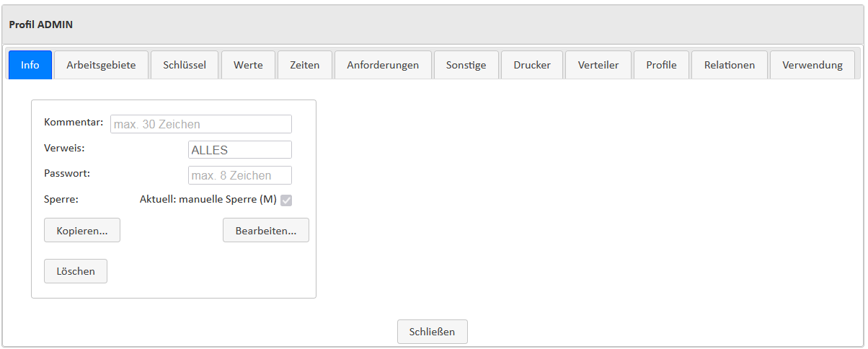Viewport: 868px width, 349px height.
Task: Toggle the manuelle Sperre checkbox
Action: coord(286,200)
